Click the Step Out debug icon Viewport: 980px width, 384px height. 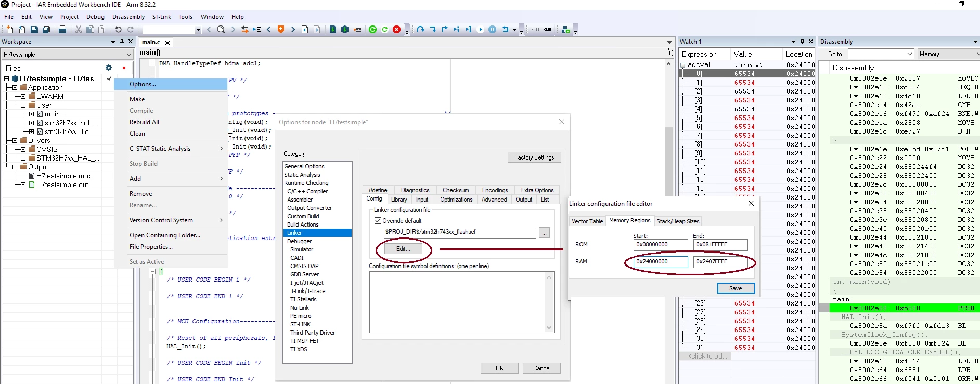444,30
